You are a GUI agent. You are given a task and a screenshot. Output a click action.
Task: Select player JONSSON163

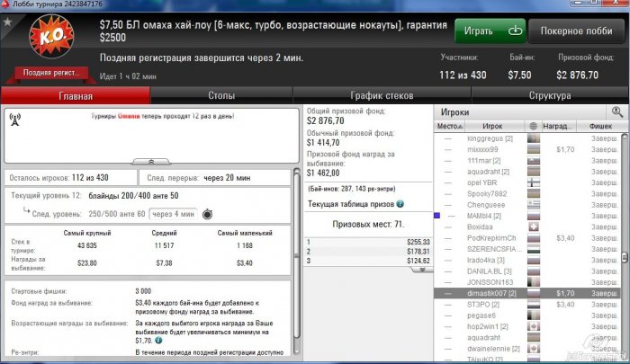pyautogui.click(x=490, y=282)
